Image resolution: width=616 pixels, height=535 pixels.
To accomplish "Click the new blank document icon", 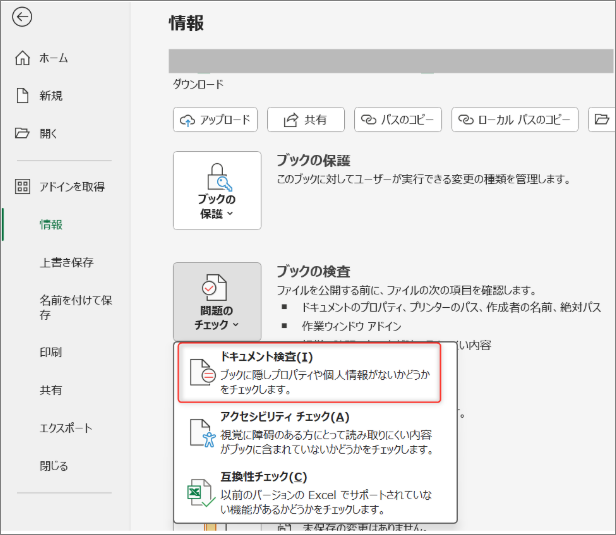I will pos(22,95).
